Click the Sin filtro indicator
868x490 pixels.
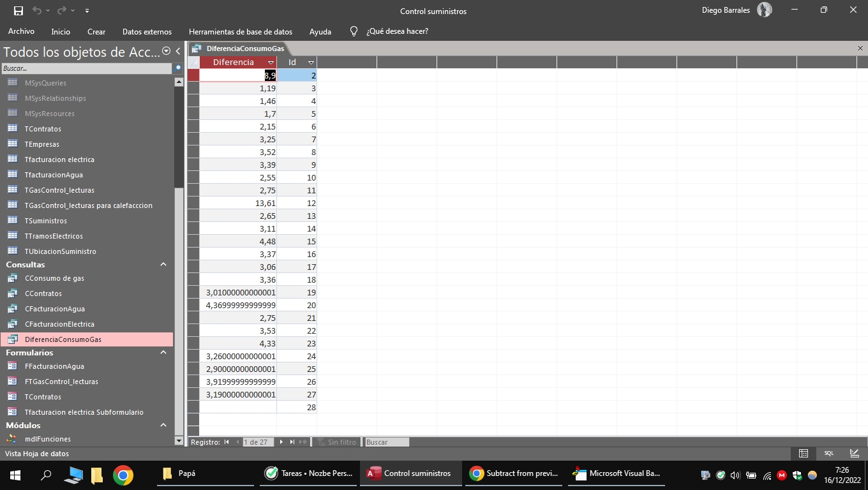click(x=336, y=442)
